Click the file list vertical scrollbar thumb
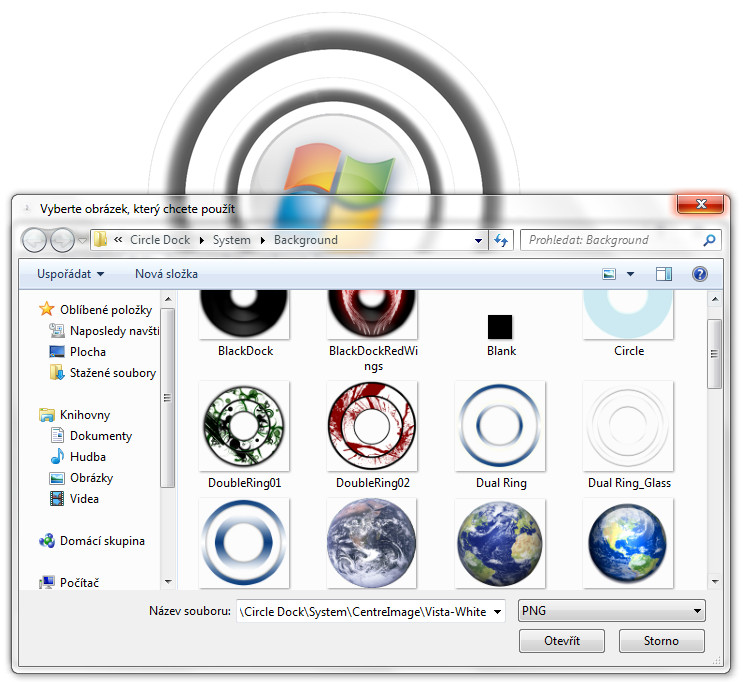The image size is (743, 682). pyautogui.click(x=715, y=354)
